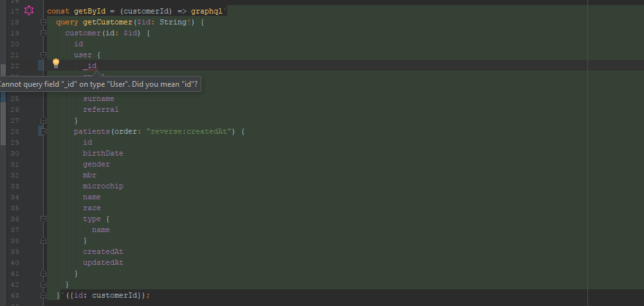Fold the customer(id: $id) block
This screenshot has height=306, width=644.
pos(43,33)
